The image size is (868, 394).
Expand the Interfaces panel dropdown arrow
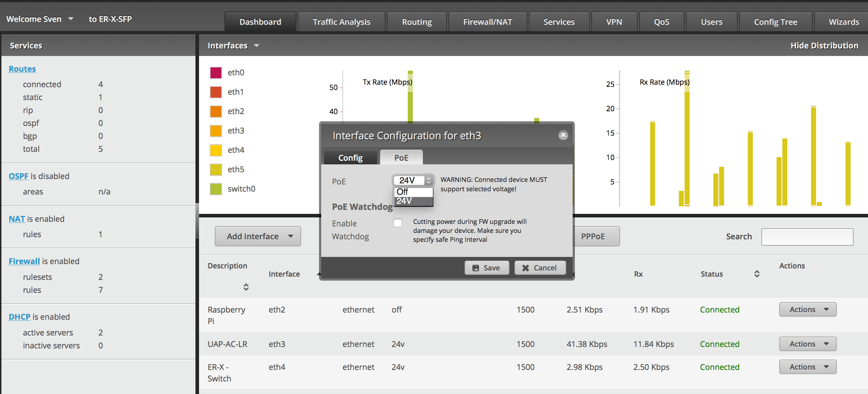[257, 46]
